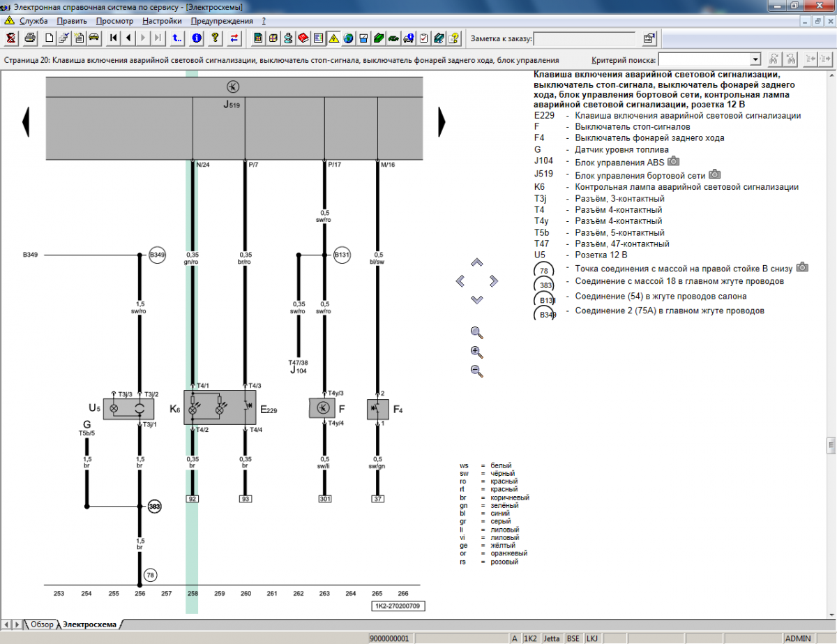This screenshot has width=837, height=644.
Task: Open the blue info icon
Action: click(197, 38)
